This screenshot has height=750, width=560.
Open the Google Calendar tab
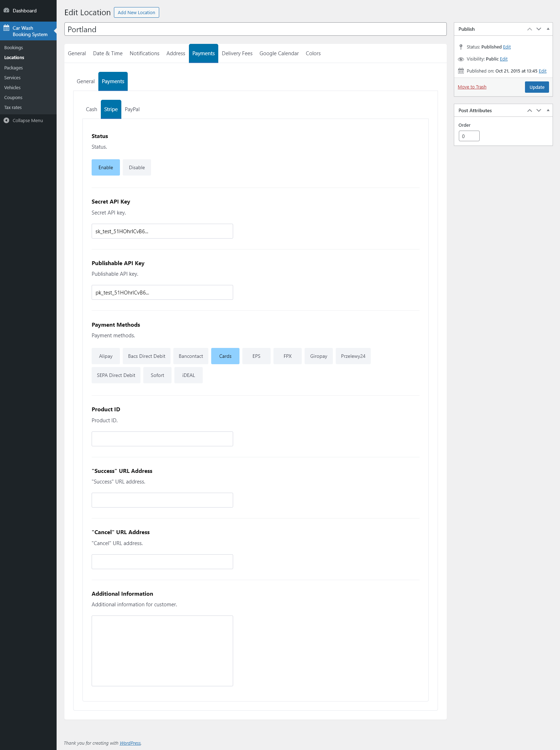click(279, 53)
